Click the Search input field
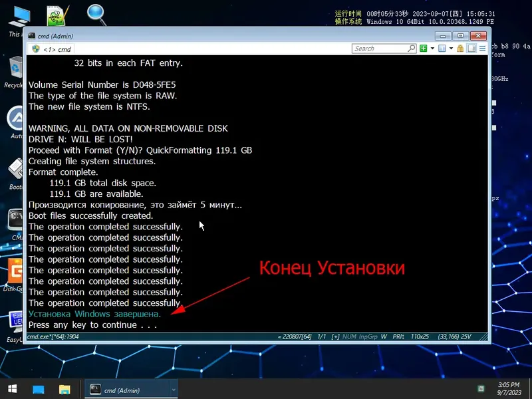 [379, 49]
